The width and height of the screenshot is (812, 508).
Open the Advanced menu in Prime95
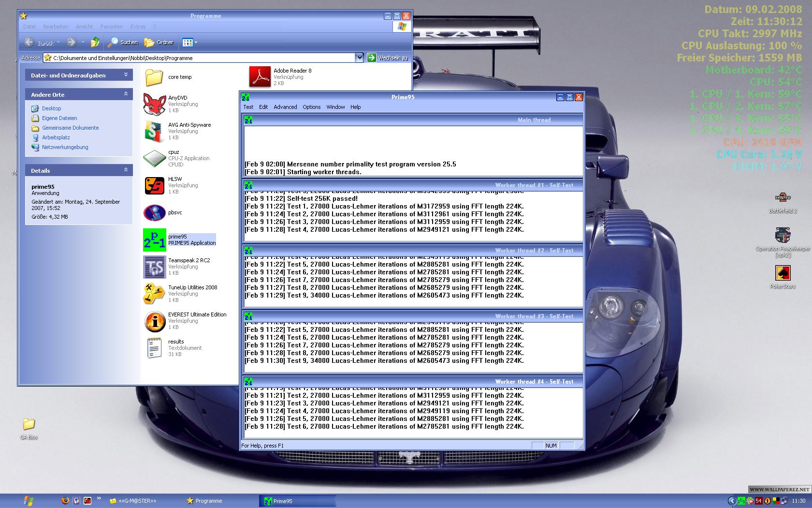pyautogui.click(x=285, y=107)
